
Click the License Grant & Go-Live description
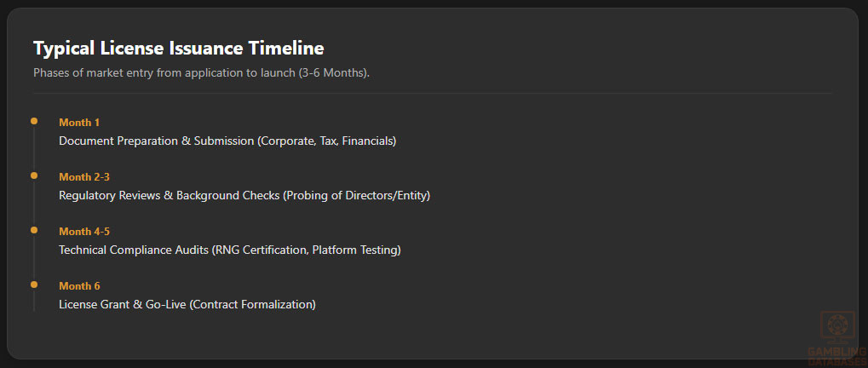187,305
